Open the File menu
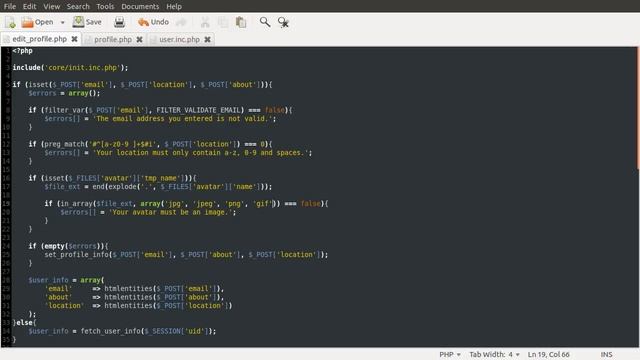The height and width of the screenshot is (360, 640). click(x=10, y=7)
